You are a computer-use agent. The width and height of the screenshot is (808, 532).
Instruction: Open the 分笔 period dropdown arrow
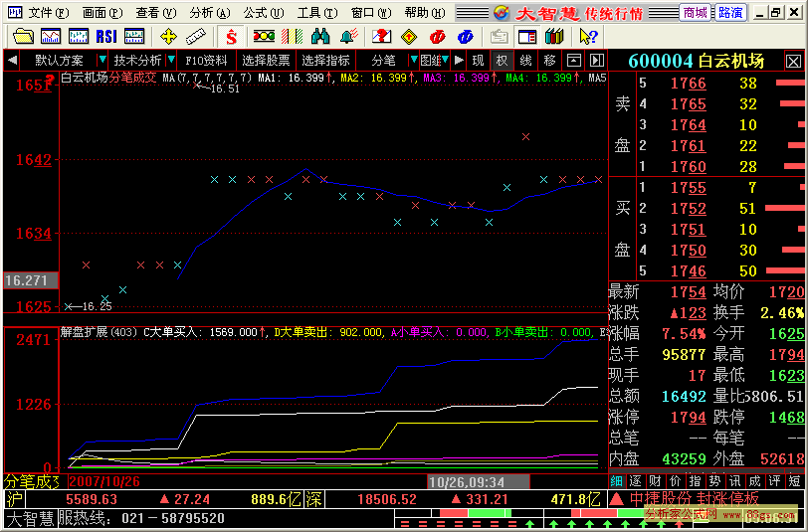(413, 61)
